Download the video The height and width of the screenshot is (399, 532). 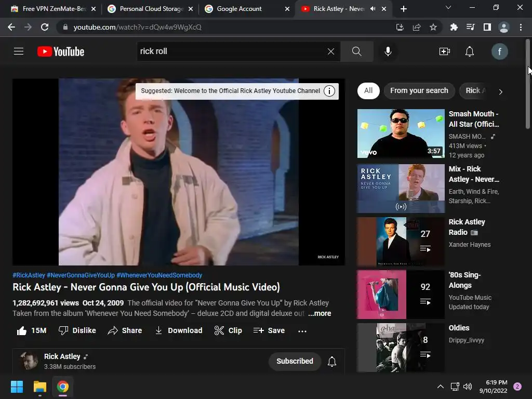(179, 330)
